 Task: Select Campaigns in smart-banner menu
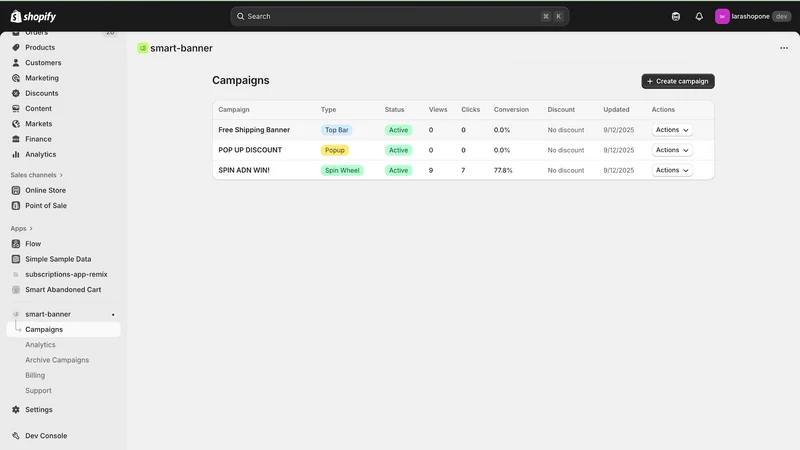63,330
